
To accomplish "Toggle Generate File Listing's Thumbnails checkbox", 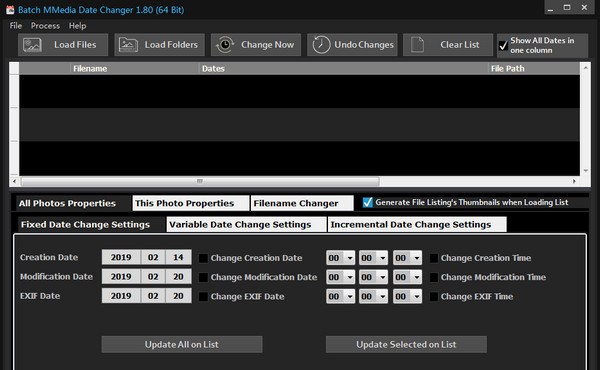I will click(367, 202).
